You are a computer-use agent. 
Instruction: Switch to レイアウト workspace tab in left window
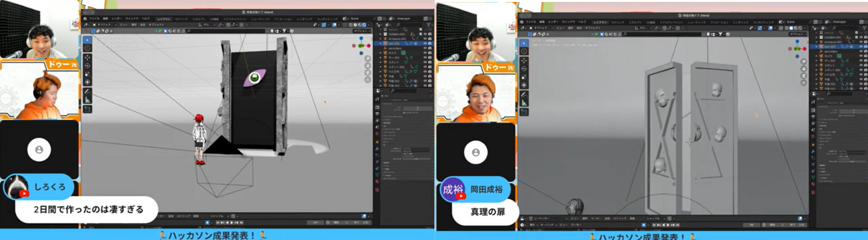(x=165, y=19)
